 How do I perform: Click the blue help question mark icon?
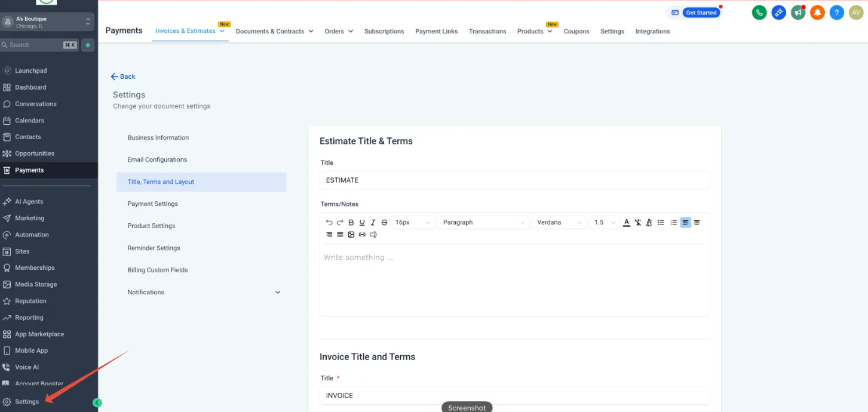tap(837, 13)
